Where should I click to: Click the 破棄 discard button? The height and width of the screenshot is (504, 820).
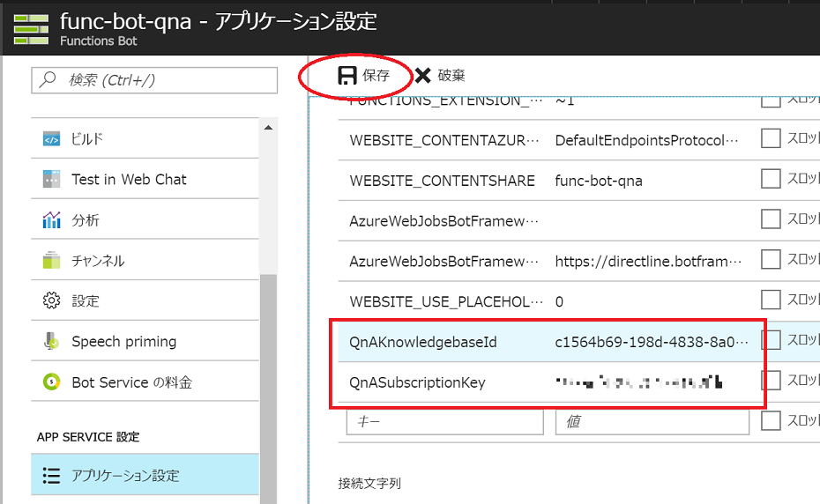[440, 75]
